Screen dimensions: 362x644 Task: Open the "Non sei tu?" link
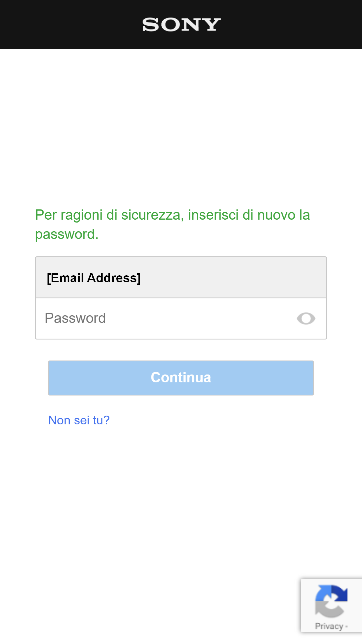(79, 420)
